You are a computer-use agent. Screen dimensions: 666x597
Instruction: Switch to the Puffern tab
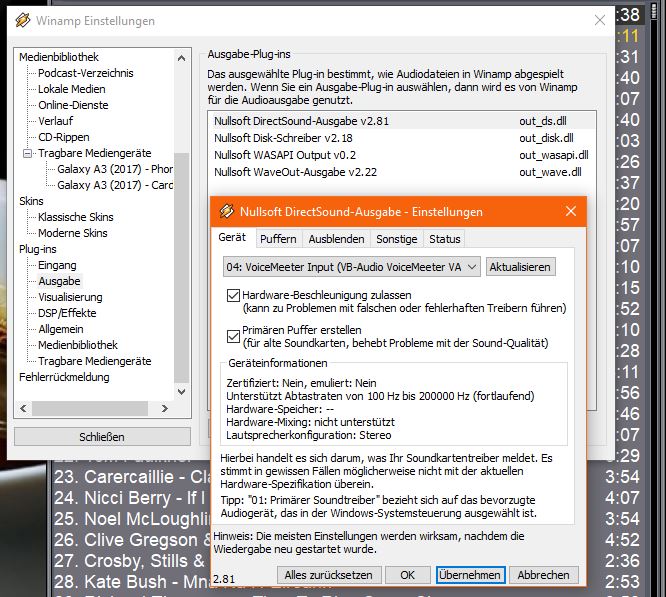pos(278,239)
